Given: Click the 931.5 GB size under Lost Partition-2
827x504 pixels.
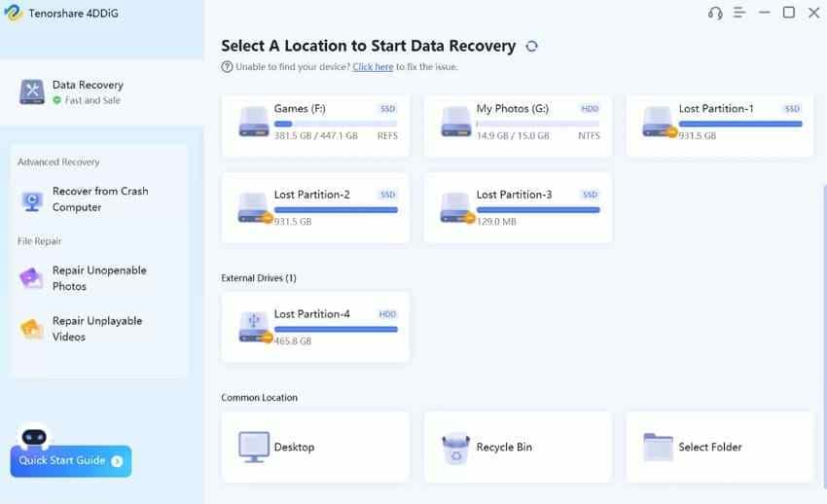Looking at the screenshot, I should (x=293, y=222).
